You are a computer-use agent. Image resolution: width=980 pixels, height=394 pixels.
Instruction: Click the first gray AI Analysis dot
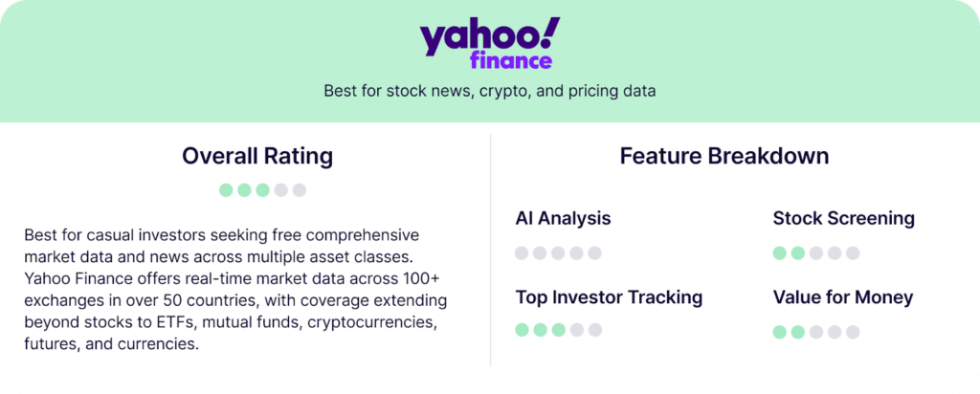pyautogui.click(x=522, y=253)
